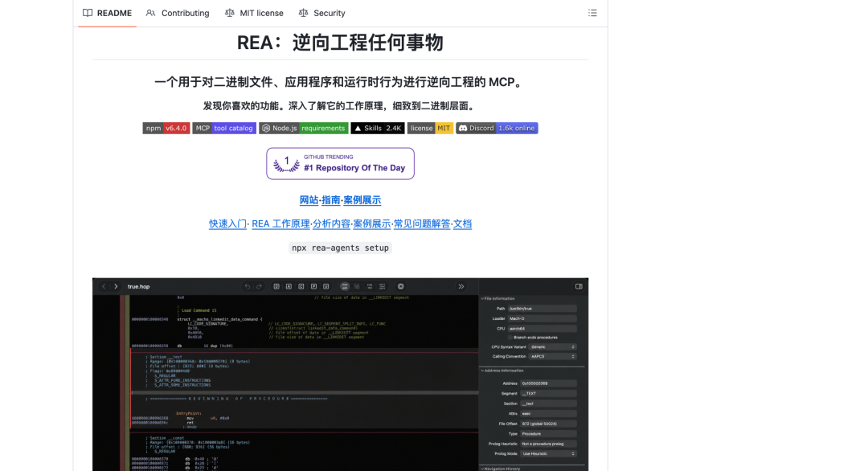The width and height of the screenshot is (868, 471).
Task: Open the 常见问题解答 link
Action: [x=422, y=224]
